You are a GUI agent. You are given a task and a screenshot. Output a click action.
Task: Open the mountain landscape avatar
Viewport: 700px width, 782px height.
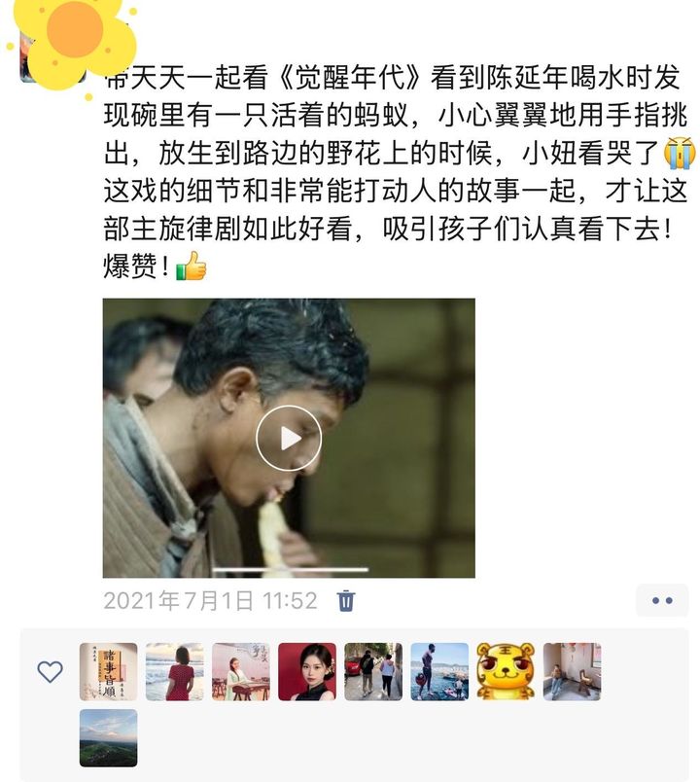pyautogui.click(x=108, y=738)
